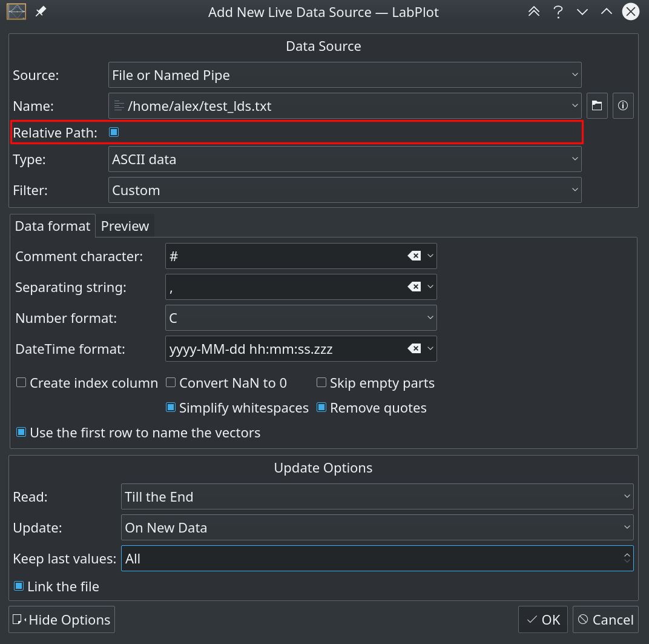Click the Keep last values spinner arrows
Viewport: 649px width, 644px height.
point(627,558)
